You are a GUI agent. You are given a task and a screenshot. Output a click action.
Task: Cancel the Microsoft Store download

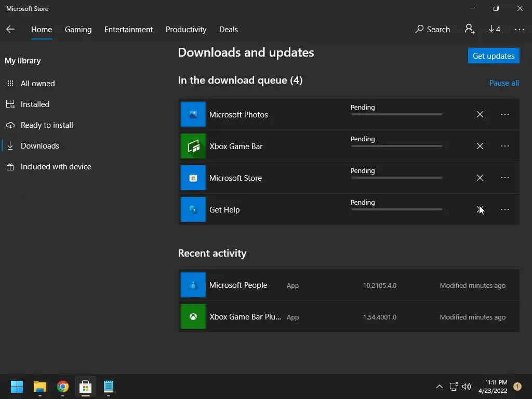click(x=480, y=178)
